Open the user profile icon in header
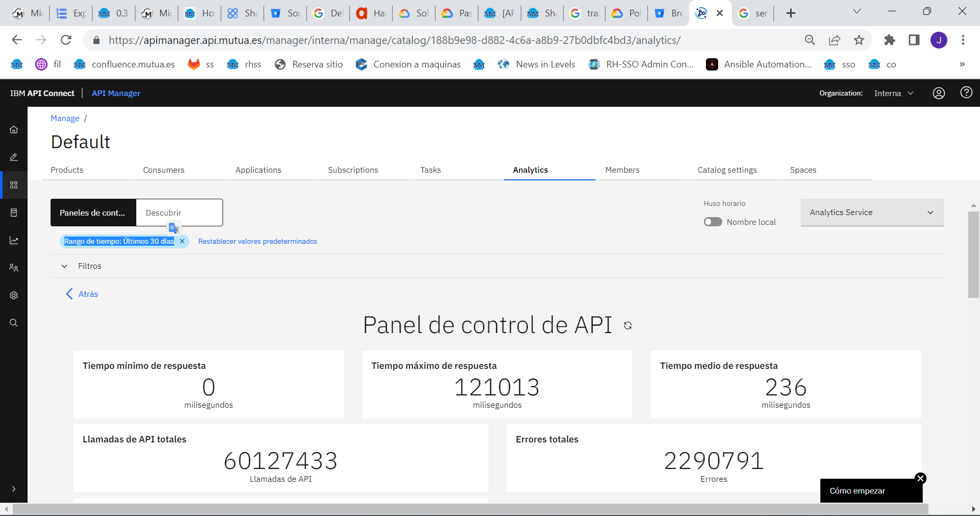This screenshot has height=516, width=980. pyautogui.click(x=939, y=93)
